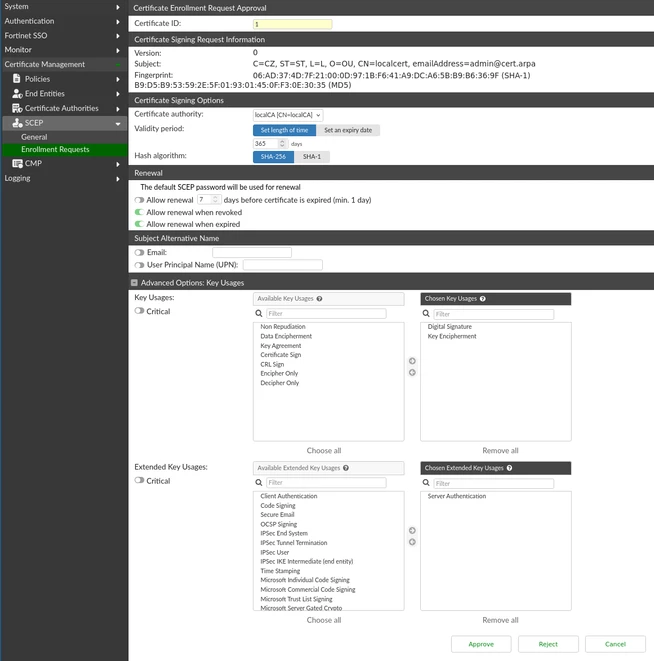Expand Monitor menu arrow

tap(118, 51)
